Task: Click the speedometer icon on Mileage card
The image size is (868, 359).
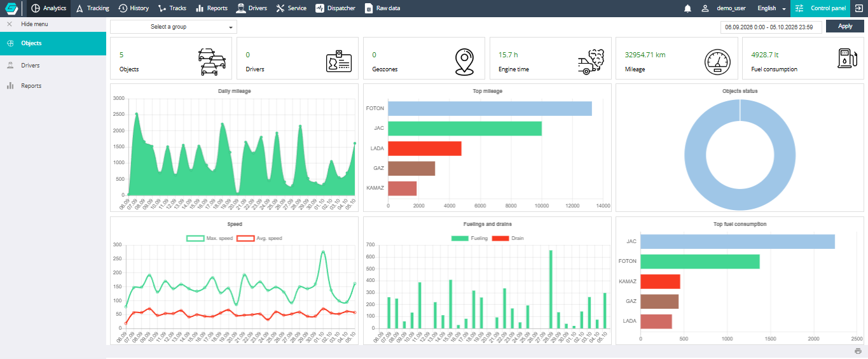Action: 719,62
